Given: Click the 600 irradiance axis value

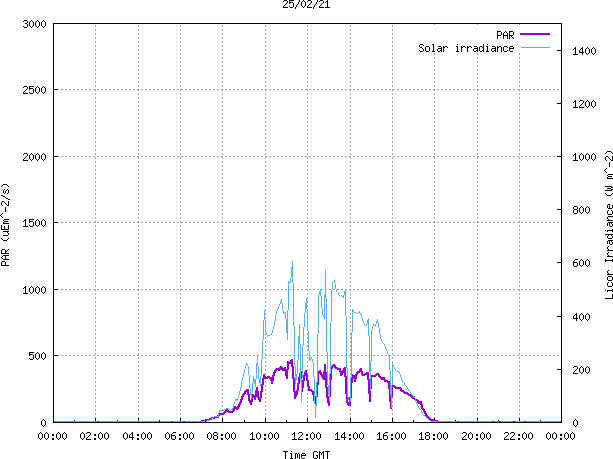Looking at the screenshot, I should (x=581, y=263).
